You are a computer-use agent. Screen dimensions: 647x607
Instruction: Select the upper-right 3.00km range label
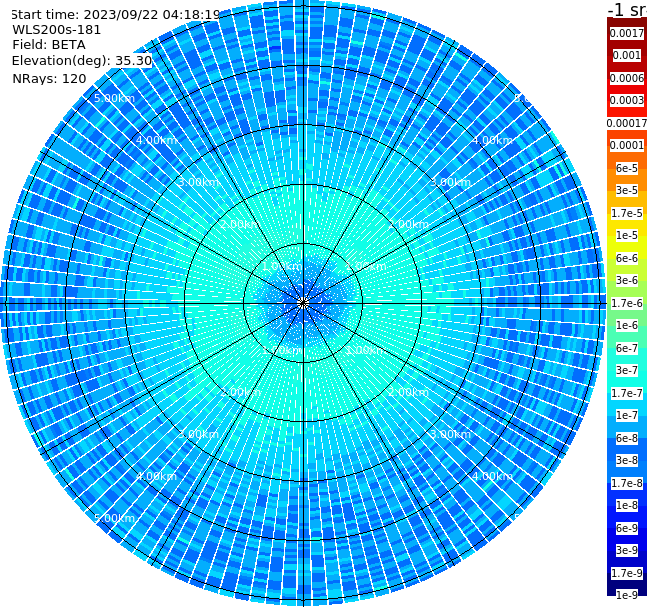coord(451,182)
